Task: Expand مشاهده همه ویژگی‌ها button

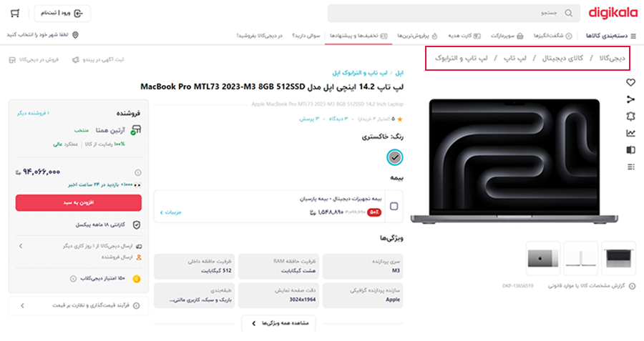Action: (x=278, y=323)
